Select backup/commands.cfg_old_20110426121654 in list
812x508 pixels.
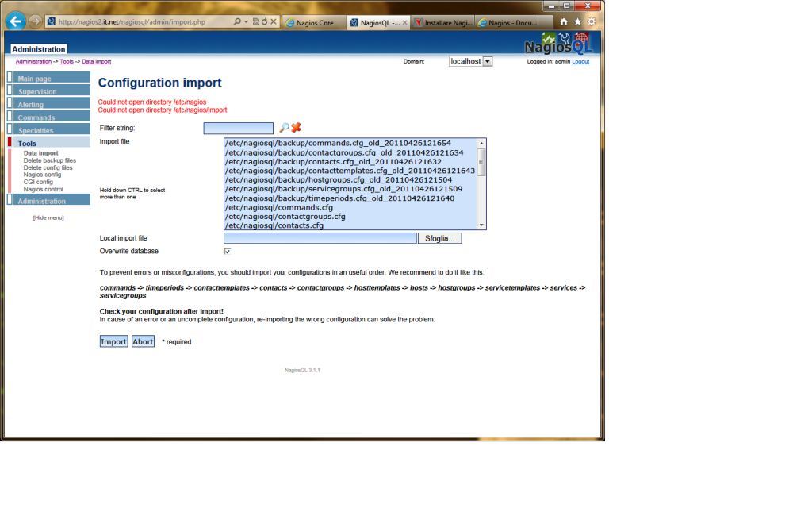pyautogui.click(x=338, y=143)
